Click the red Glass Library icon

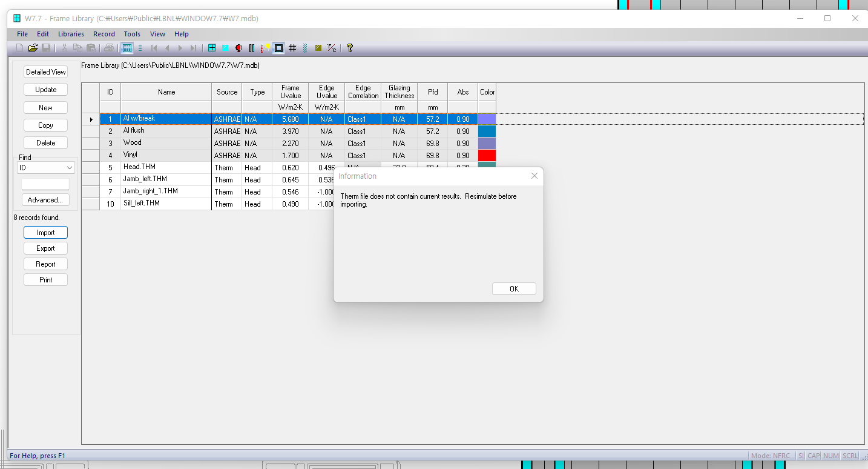238,48
